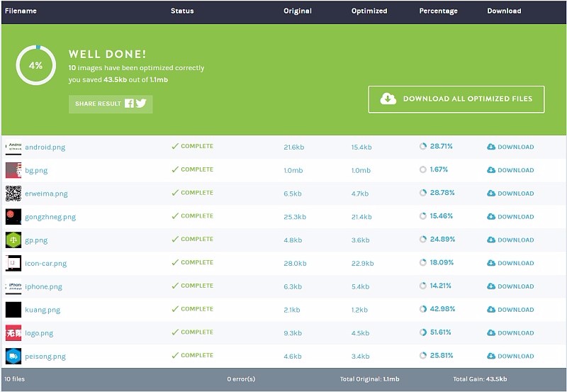
Task: Download all optimized files
Action: [456, 99]
